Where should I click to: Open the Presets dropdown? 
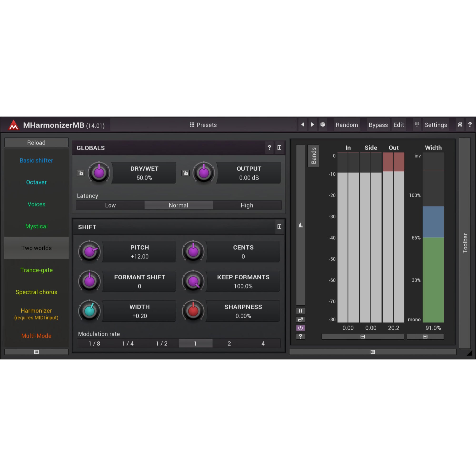pyautogui.click(x=203, y=125)
